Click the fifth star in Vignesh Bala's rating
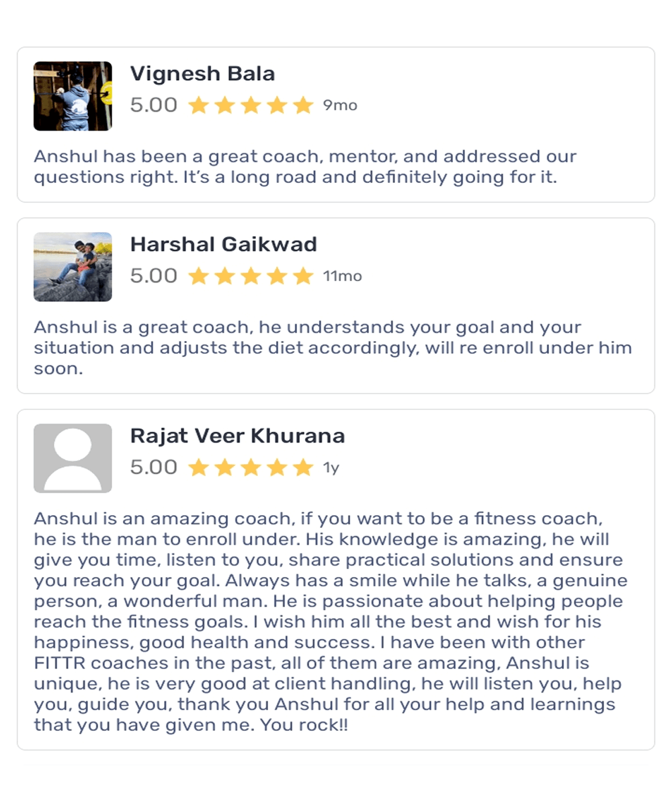Image resolution: width=672 pixels, height=807 pixels. 304,106
